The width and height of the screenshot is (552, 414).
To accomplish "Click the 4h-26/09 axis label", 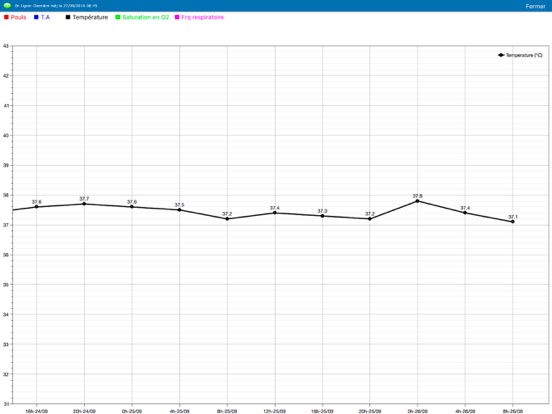I will pos(465,411).
